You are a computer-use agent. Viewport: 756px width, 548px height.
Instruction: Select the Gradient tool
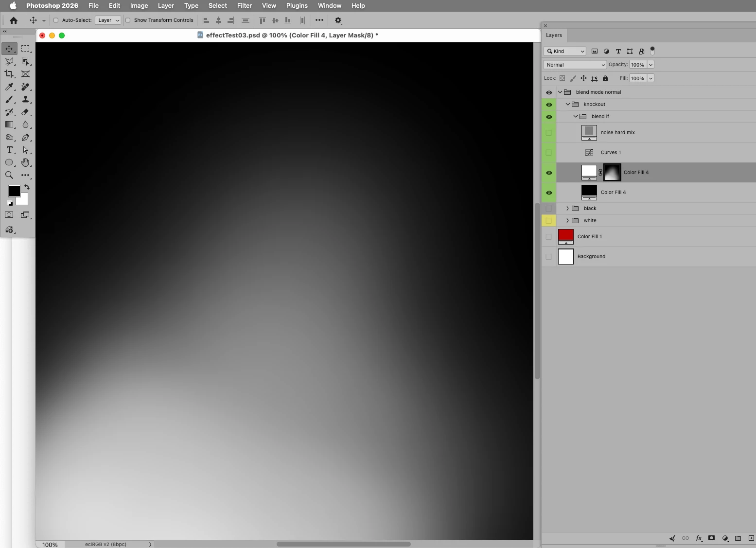point(9,124)
